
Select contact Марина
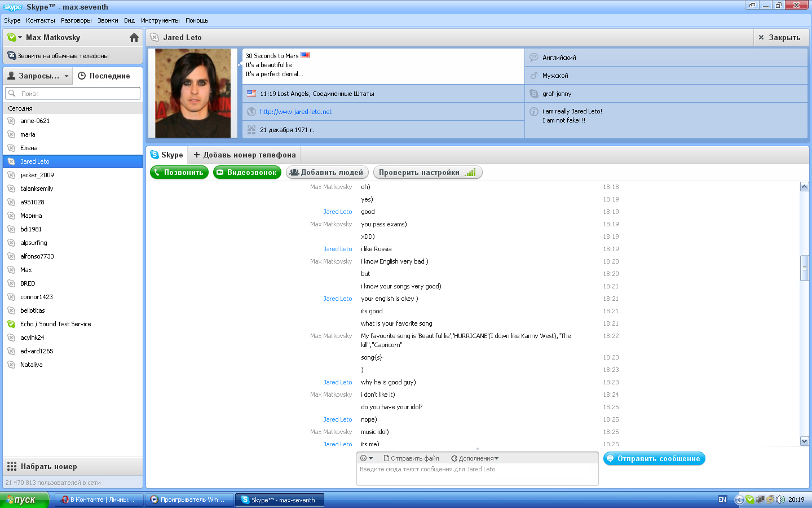pos(73,216)
